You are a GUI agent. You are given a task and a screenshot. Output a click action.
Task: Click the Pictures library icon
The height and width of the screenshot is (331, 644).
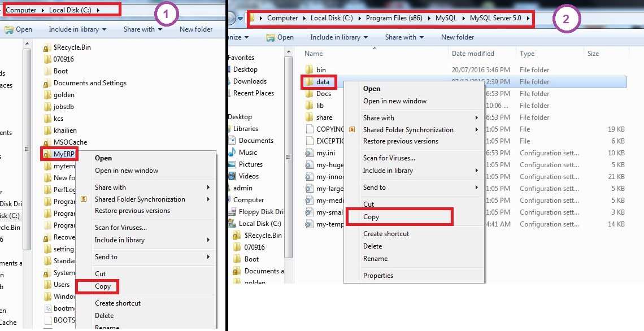click(232, 164)
